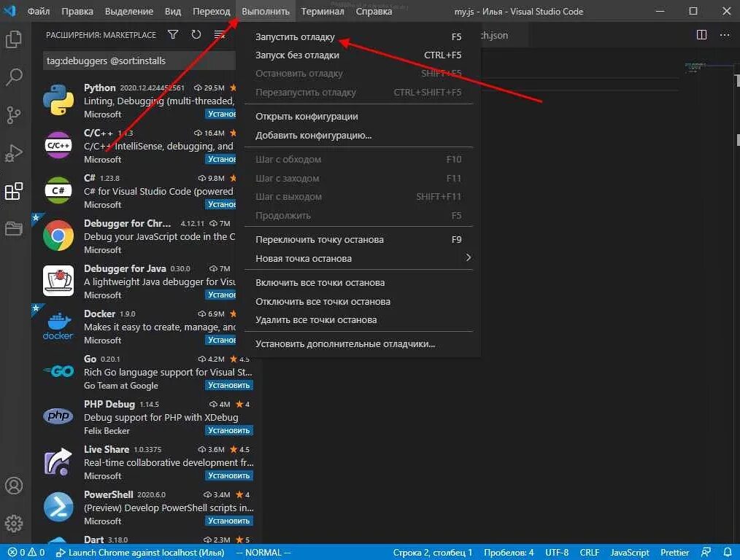The image size is (740, 560).
Task: Split the editor to the right
Action: pos(702,35)
